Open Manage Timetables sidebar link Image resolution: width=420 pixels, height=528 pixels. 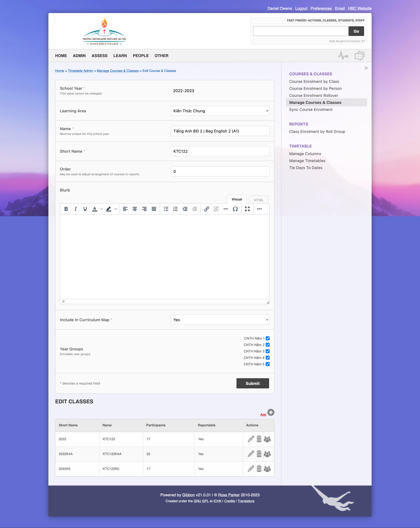[x=307, y=161]
